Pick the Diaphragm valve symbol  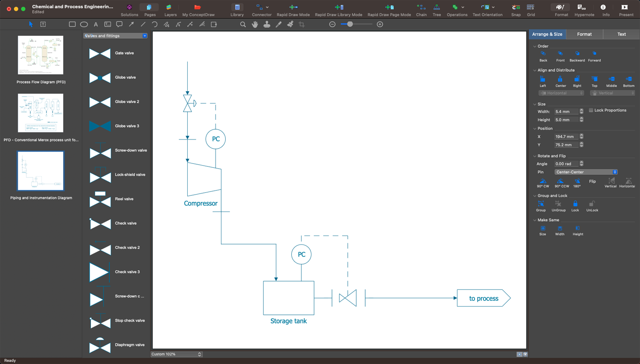[x=100, y=345]
